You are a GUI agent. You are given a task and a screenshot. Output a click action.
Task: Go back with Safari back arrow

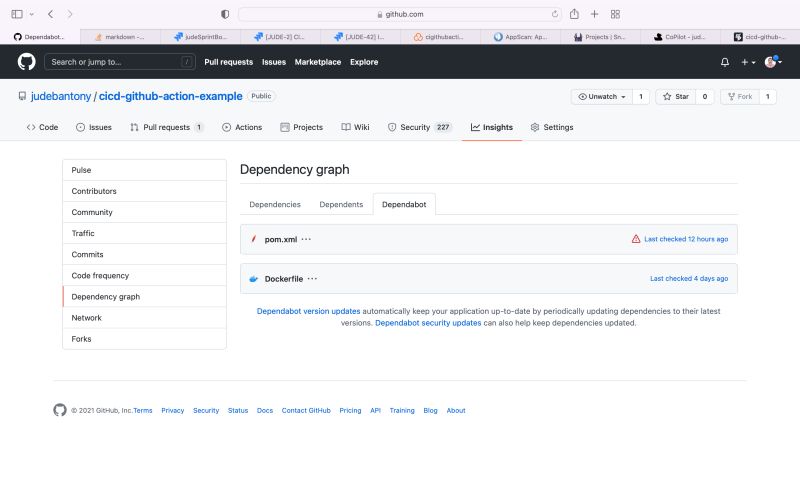pos(51,14)
